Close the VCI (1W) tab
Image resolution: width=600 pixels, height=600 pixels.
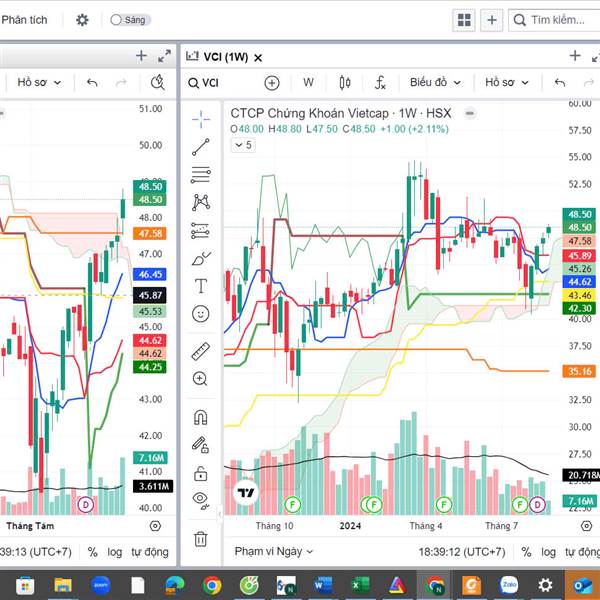[258, 58]
